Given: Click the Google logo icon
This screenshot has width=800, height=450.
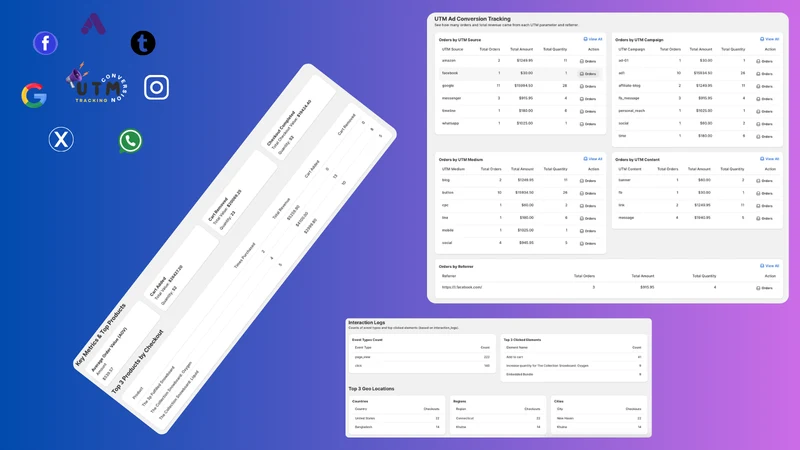Looking at the screenshot, I should click(x=34, y=95).
